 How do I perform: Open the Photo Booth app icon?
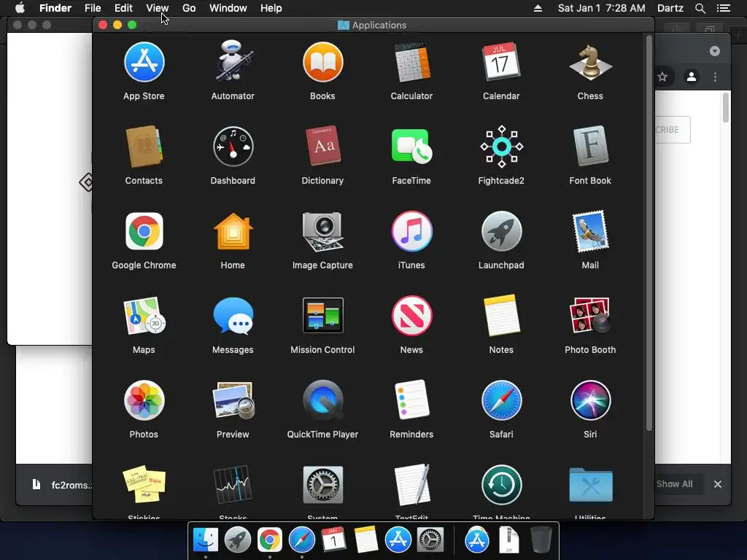[x=590, y=316]
